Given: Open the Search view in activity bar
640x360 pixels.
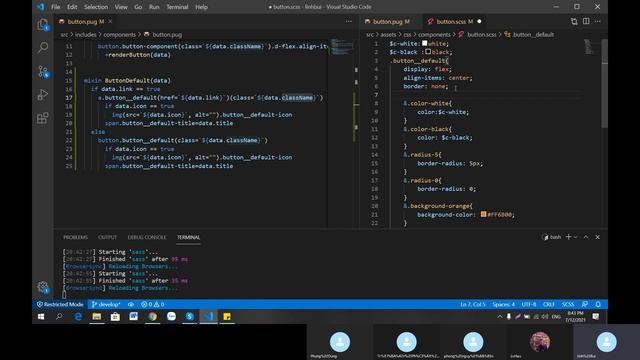Looking at the screenshot, I should pyautogui.click(x=43, y=47).
